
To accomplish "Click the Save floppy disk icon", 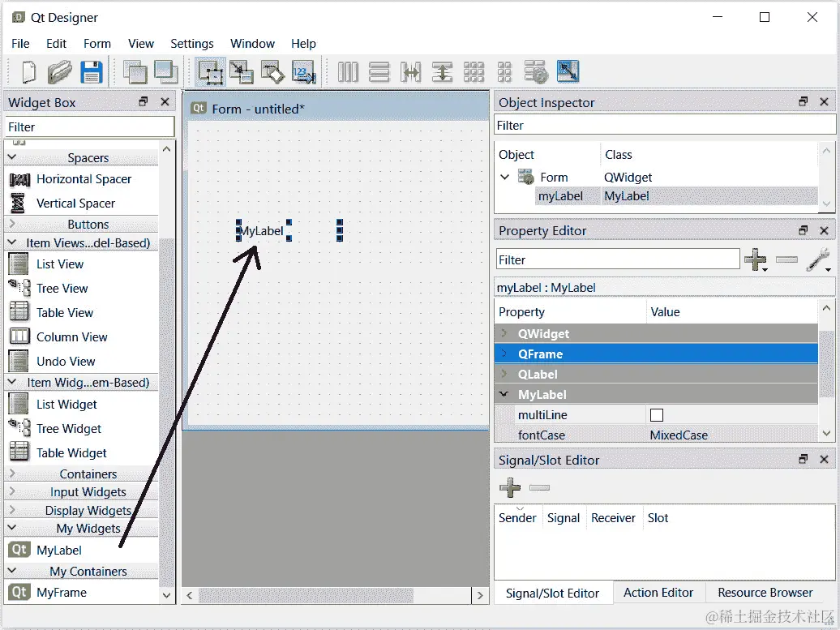I will click(x=92, y=72).
